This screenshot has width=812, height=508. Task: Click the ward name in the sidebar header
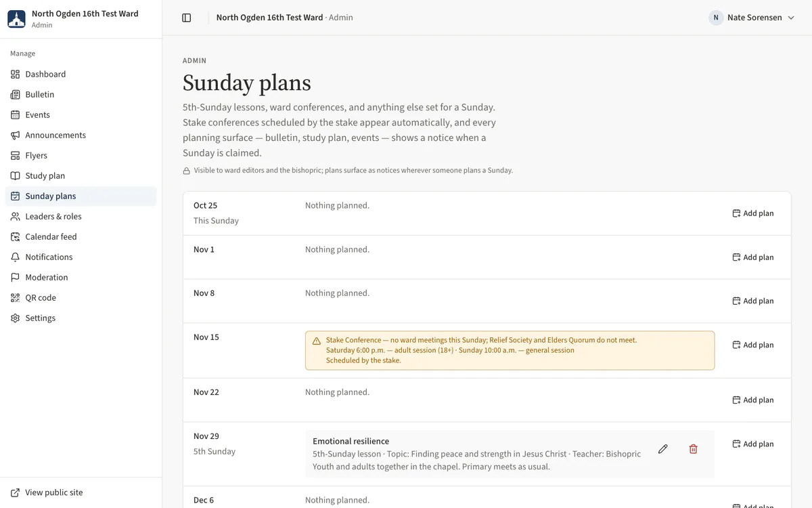pos(85,14)
